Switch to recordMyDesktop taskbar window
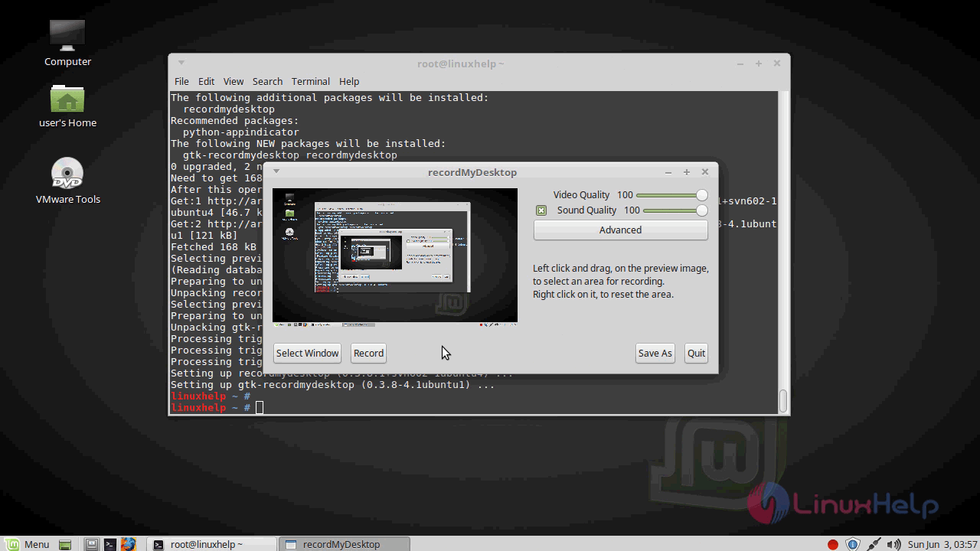The height and width of the screenshot is (551, 980). coord(345,544)
